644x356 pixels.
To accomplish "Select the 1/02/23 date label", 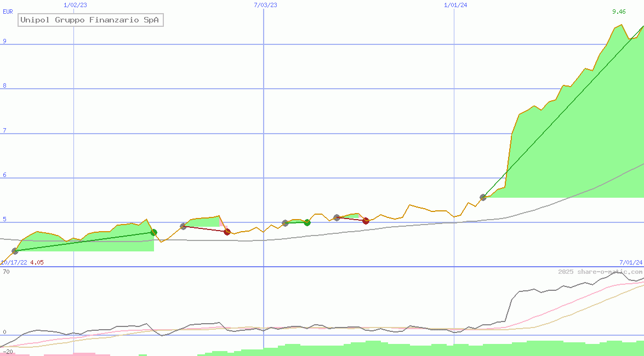I will (x=75, y=5).
